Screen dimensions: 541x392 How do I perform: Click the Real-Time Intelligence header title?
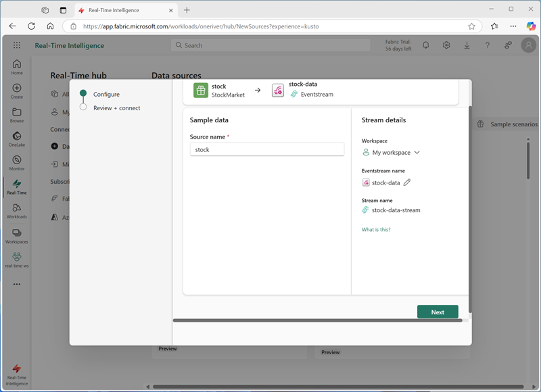[70, 45]
